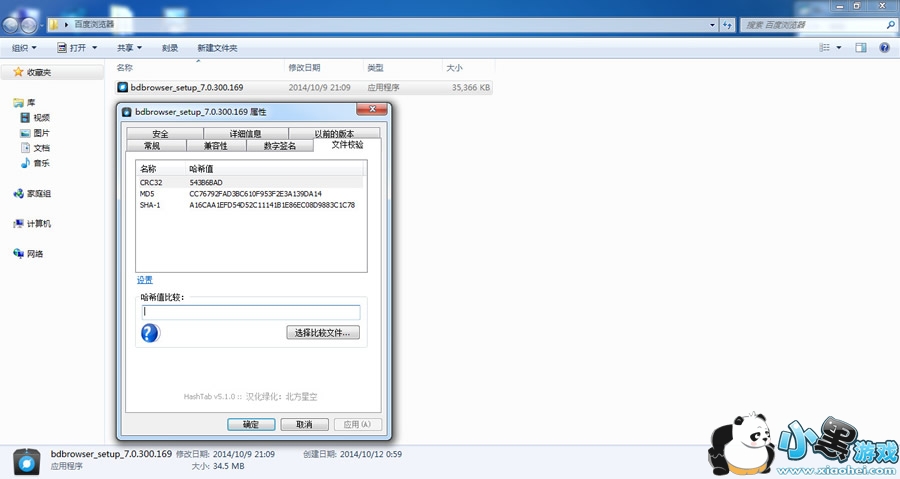Image resolution: width=900 pixels, height=479 pixels.
Task: Click 新建文件夹 in the toolbar
Action: click(x=218, y=48)
